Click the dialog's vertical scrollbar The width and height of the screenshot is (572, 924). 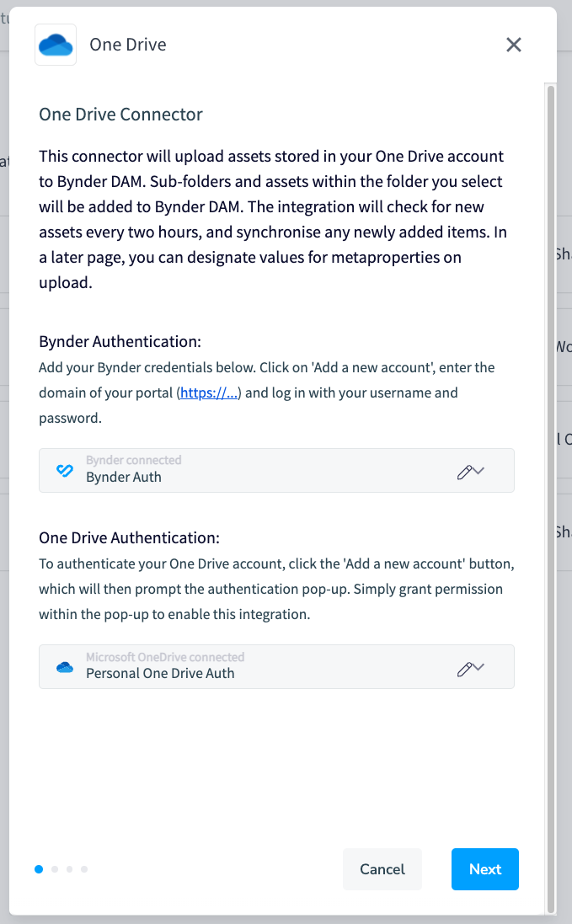click(551, 499)
